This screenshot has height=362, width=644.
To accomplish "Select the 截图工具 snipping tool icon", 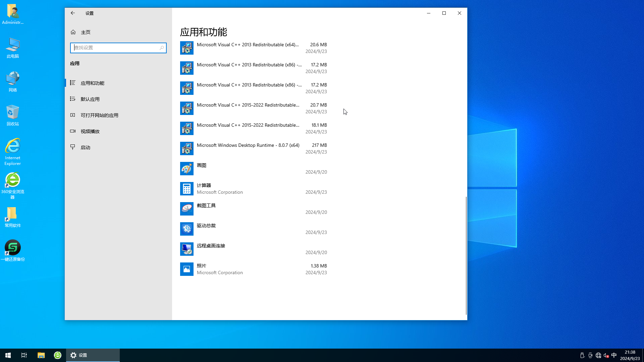I will point(187,209).
